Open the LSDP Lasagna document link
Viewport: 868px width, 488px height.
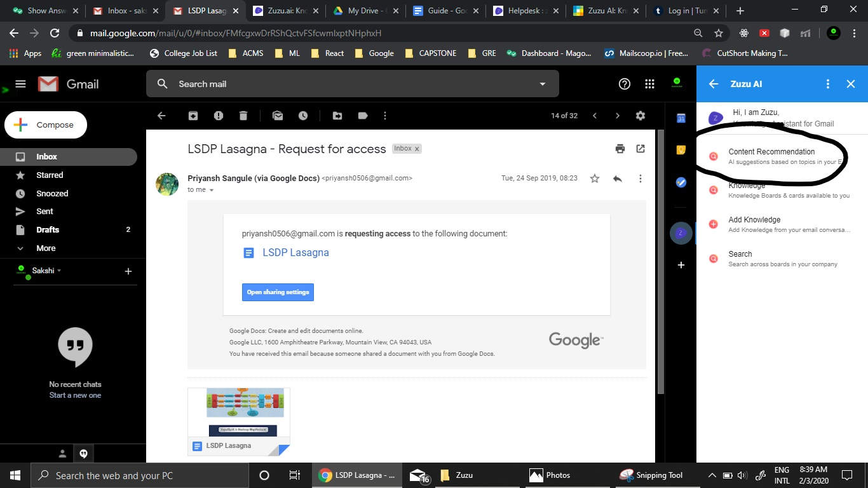[295, 252]
